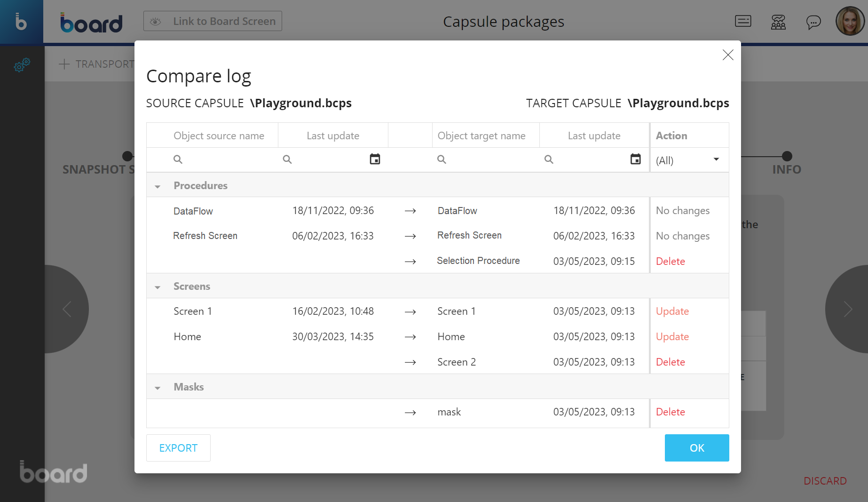Click arrow icon in Selection Procedure row
868x502 pixels.
(410, 262)
